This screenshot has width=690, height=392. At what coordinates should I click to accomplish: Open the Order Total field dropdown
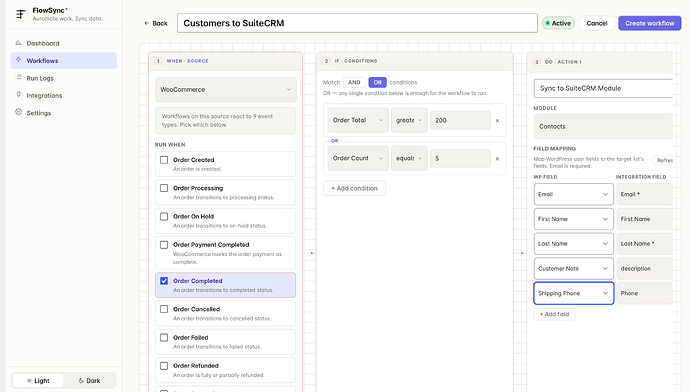point(358,120)
